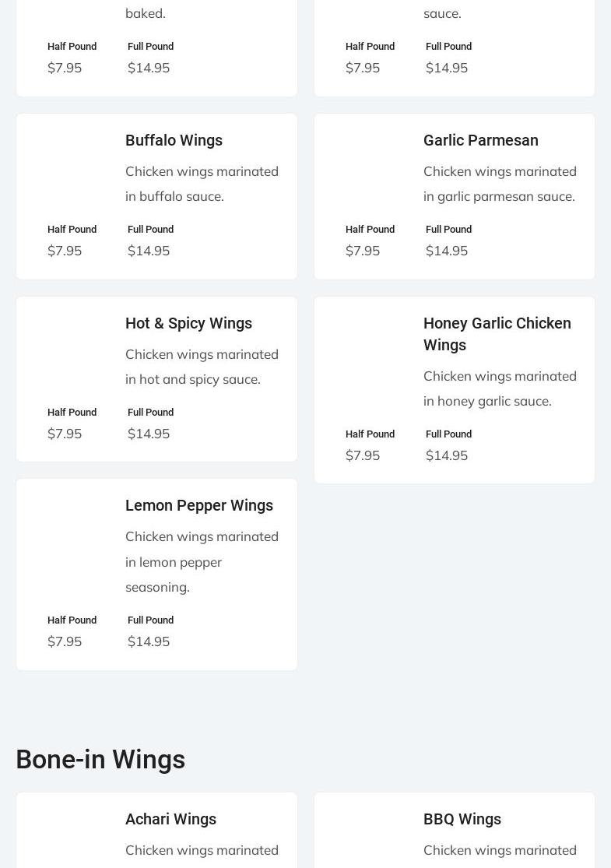The width and height of the screenshot is (611, 868).
Task: Choose Honey Garlic Chicken Wings Full Pound price
Action: point(447,455)
